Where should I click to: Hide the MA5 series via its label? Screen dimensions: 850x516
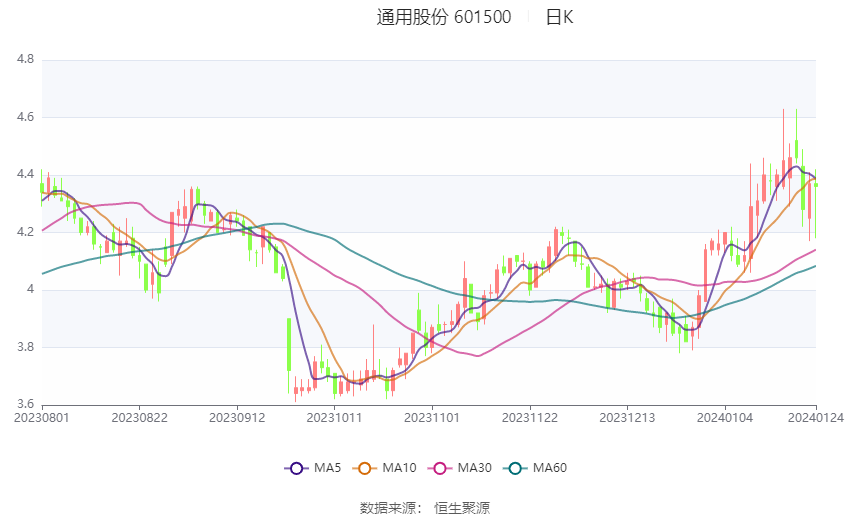[327, 468]
